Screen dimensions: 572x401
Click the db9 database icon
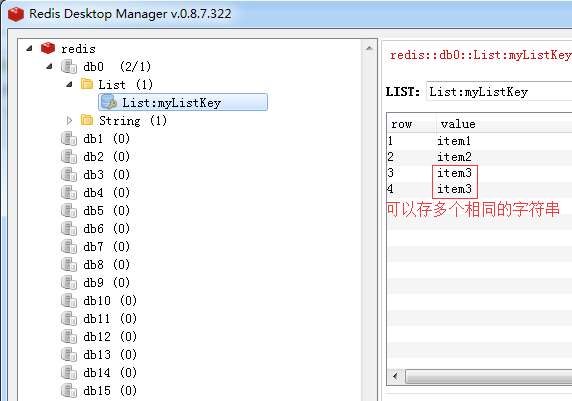(69, 283)
